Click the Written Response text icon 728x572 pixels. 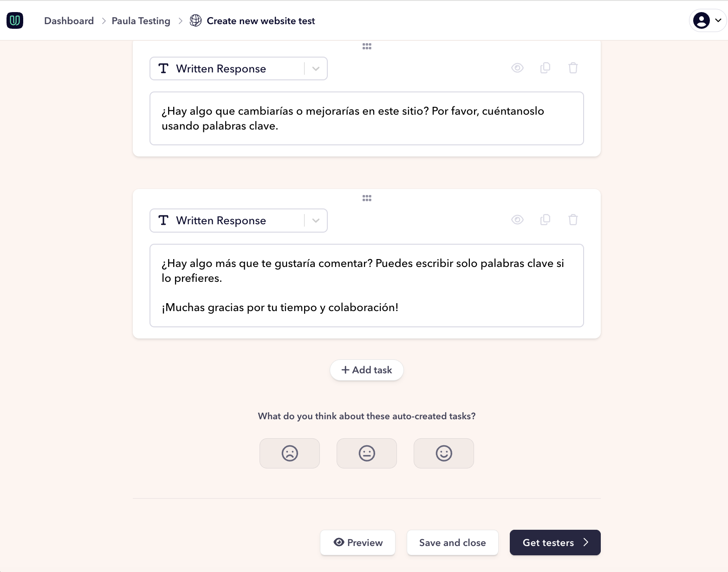(163, 68)
